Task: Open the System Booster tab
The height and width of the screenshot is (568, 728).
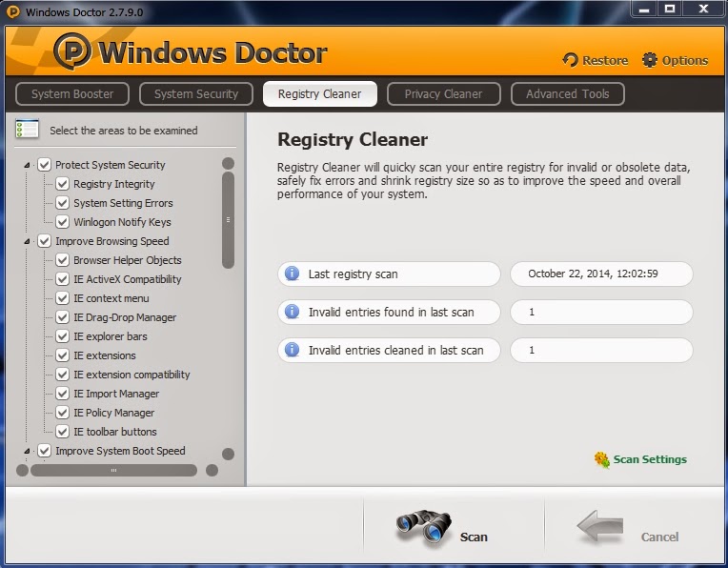Action: (x=72, y=93)
